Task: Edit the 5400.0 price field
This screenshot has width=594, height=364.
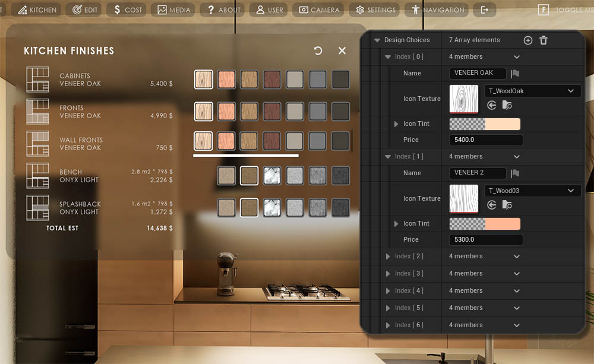Action: click(486, 140)
